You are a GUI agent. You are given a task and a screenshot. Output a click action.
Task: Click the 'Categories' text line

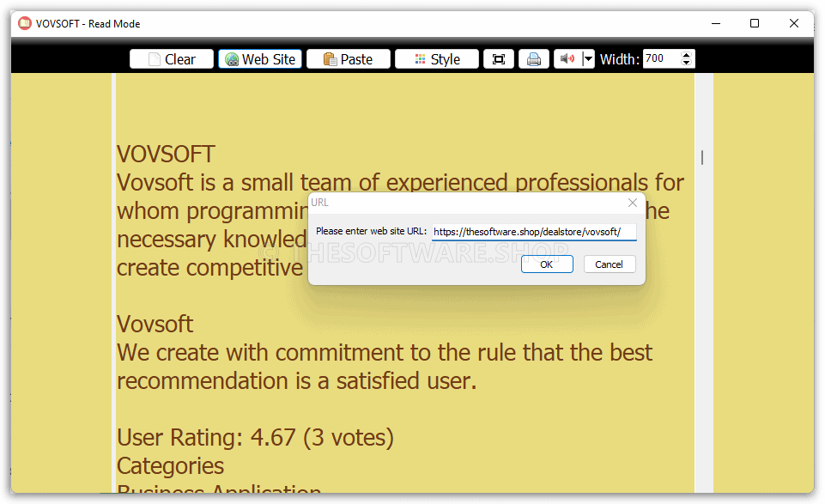171,466
